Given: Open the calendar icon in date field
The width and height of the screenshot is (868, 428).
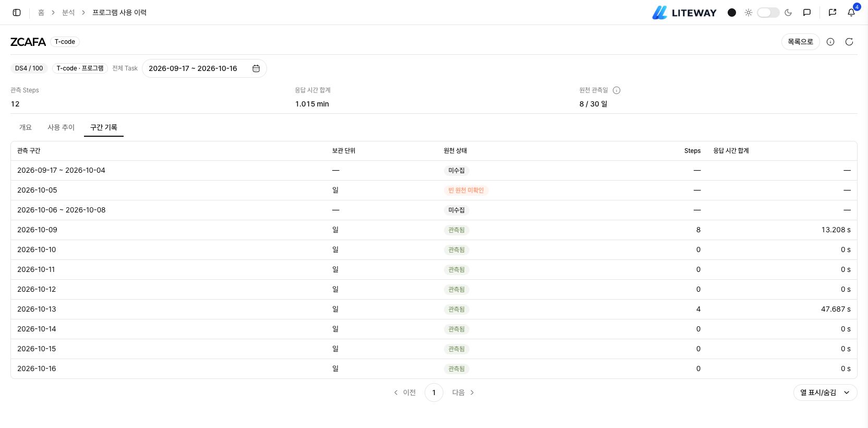Looking at the screenshot, I should click(256, 68).
